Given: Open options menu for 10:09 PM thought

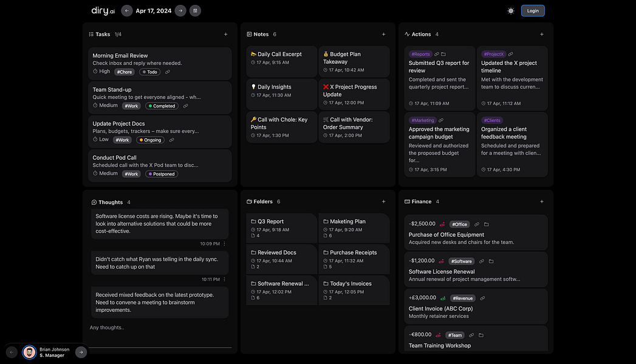Looking at the screenshot, I should 224,244.
